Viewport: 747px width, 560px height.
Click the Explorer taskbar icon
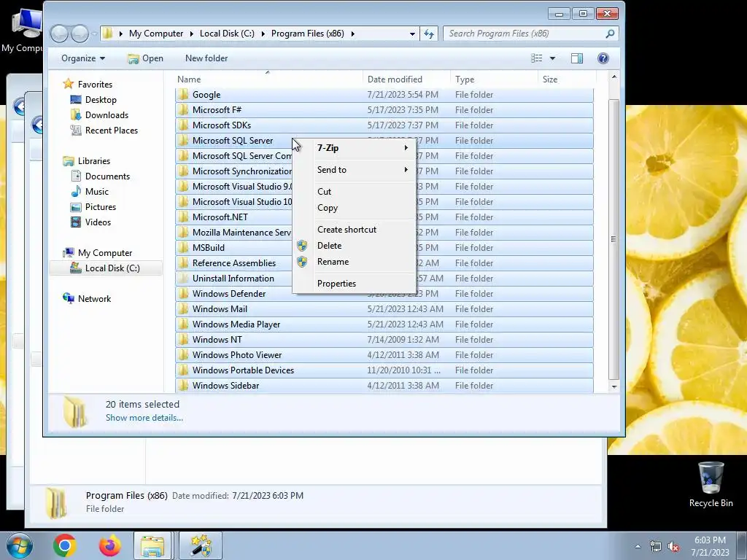point(152,545)
